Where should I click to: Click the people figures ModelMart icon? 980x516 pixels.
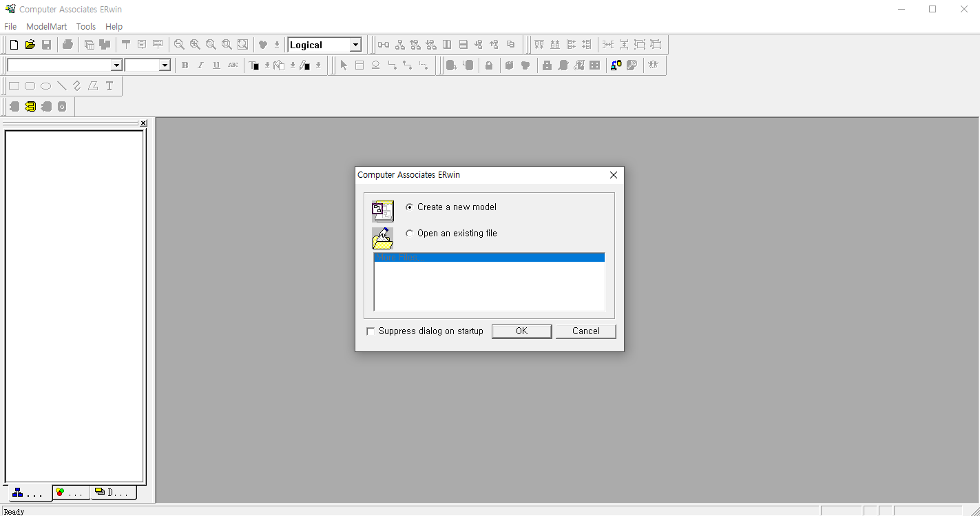[x=653, y=65]
